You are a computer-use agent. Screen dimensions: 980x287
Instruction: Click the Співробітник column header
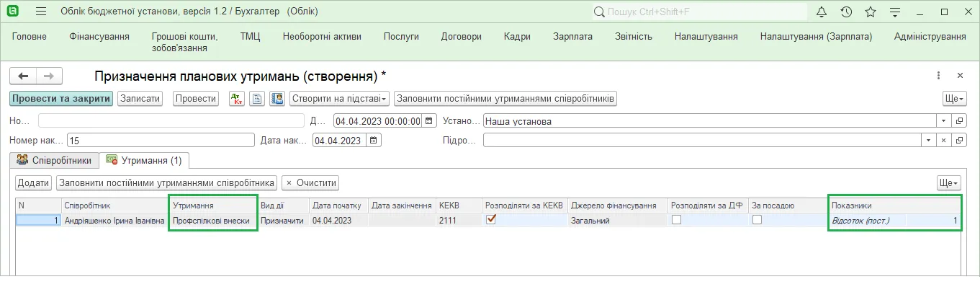point(115,206)
